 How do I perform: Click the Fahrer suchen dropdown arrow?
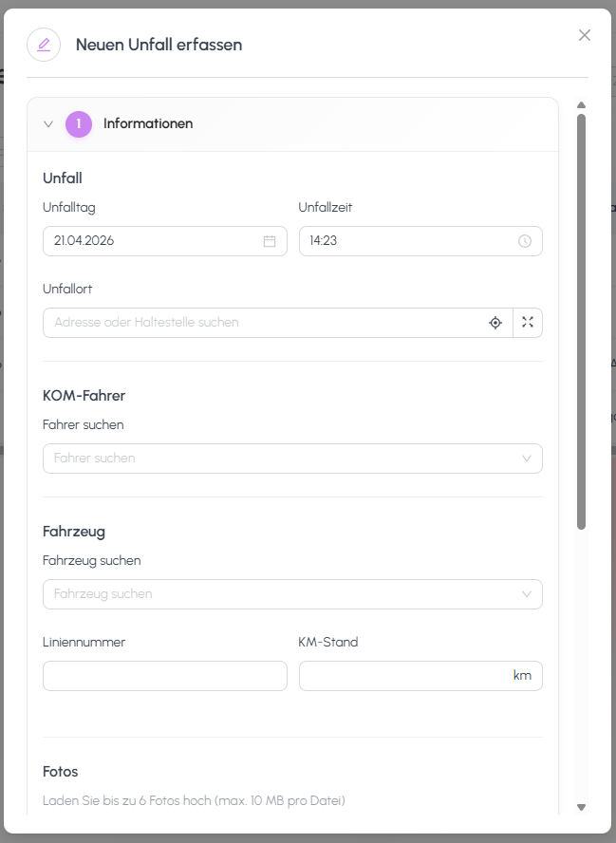[x=528, y=459]
